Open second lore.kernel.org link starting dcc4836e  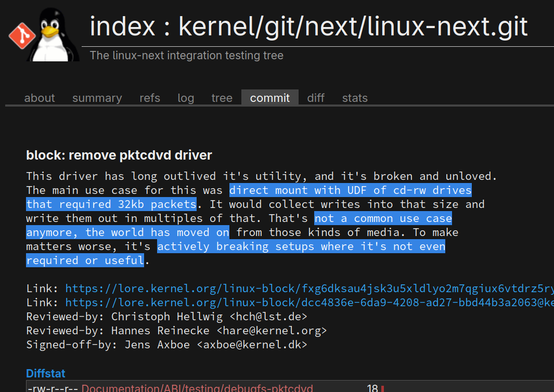[x=310, y=303]
